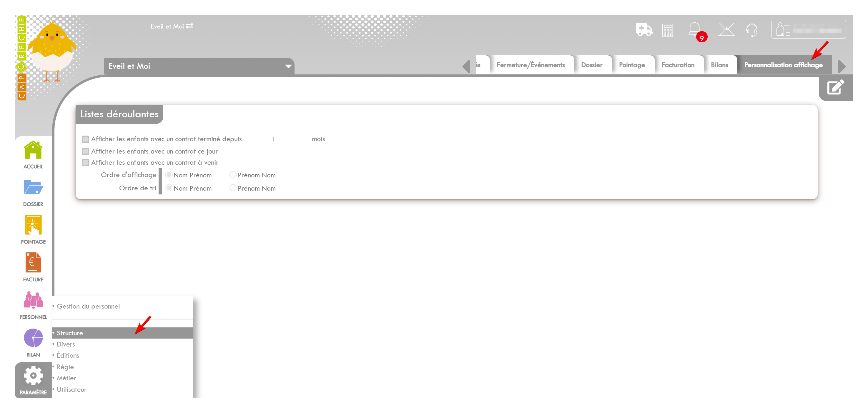Viewport: 868px width, 413px height.
Task: Expand the Eveil et Moi structure dropdown
Action: pyautogui.click(x=199, y=66)
